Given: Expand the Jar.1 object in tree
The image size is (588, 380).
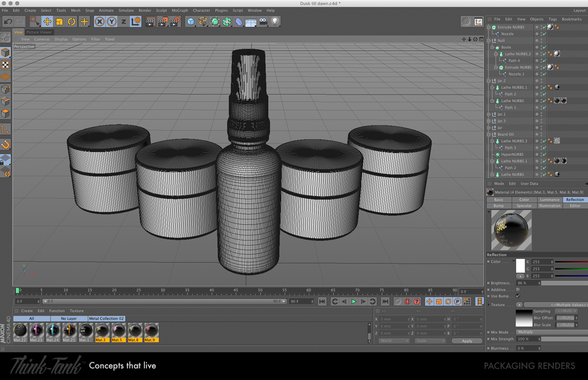Looking at the screenshot, I should 489,114.
